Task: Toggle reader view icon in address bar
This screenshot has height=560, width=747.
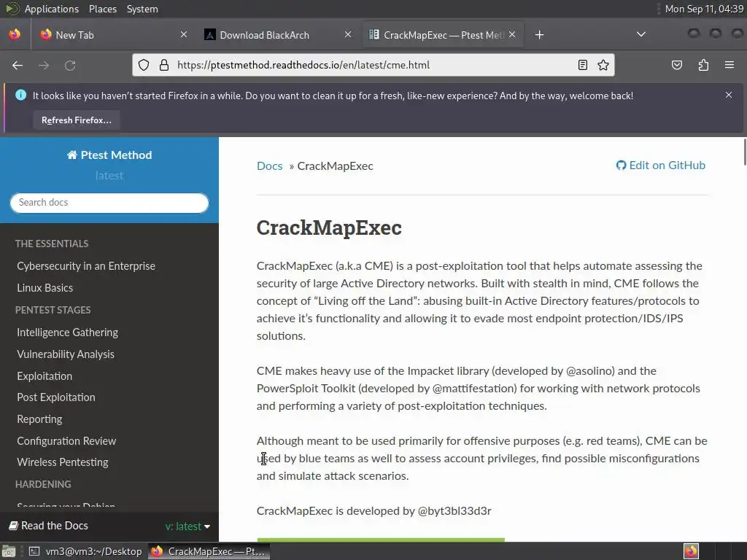Action: pos(583,65)
